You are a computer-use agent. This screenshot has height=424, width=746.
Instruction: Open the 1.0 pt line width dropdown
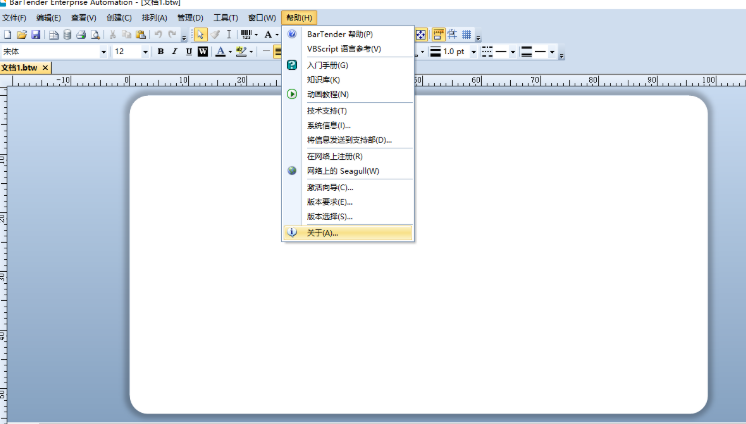(473, 51)
